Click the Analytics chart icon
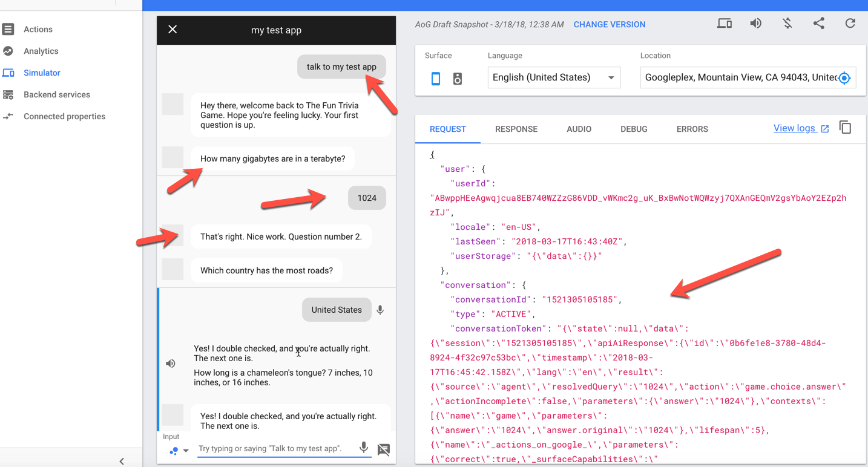The height and width of the screenshot is (467, 868). click(x=8, y=51)
